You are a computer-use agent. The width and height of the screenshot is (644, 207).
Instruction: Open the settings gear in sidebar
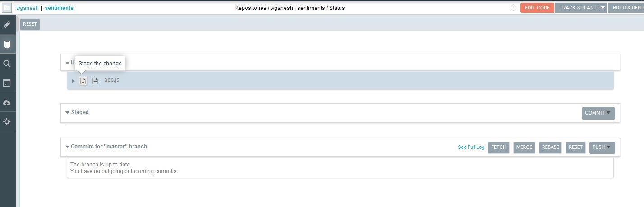click(x=7, y=122)
